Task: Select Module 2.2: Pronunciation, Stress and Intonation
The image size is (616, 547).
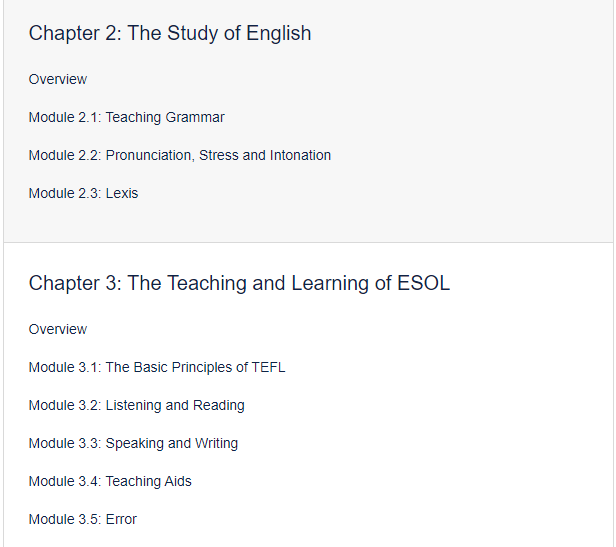Action: [x=180, y=155]
